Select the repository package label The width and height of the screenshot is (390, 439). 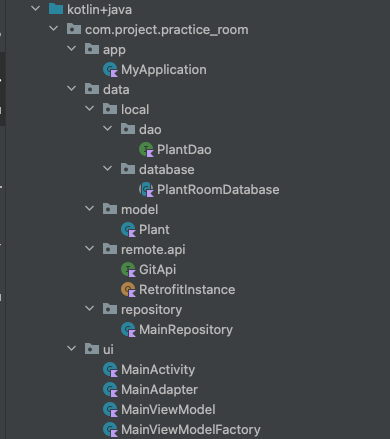pyautogui.click(x=151, y=310)
